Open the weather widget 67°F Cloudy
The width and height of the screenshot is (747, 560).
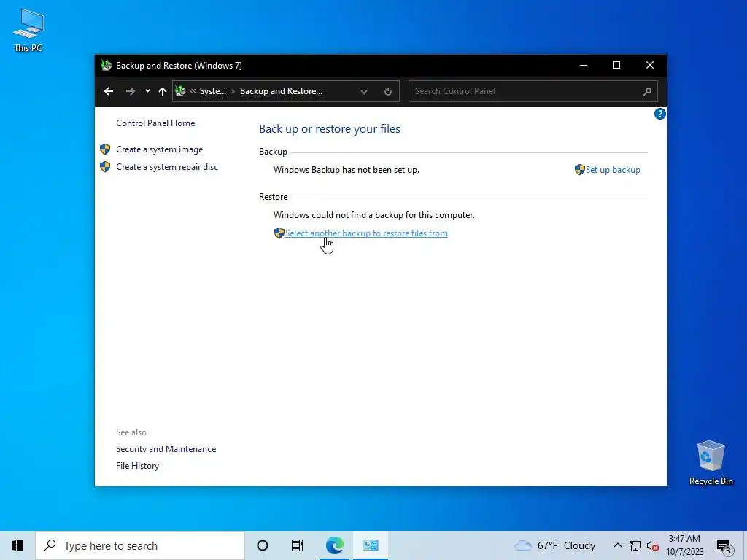pyautogui.click(x=555, y=545)
